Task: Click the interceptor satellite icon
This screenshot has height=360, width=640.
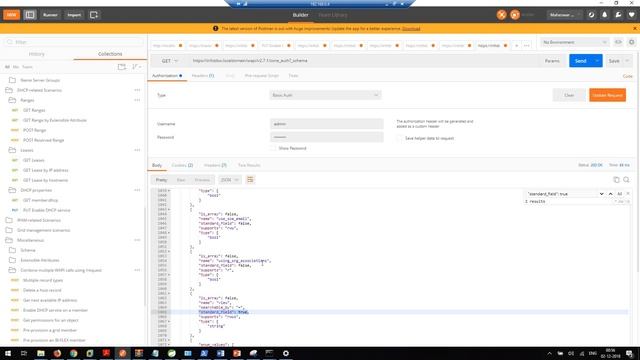Action: coord(501,15)
